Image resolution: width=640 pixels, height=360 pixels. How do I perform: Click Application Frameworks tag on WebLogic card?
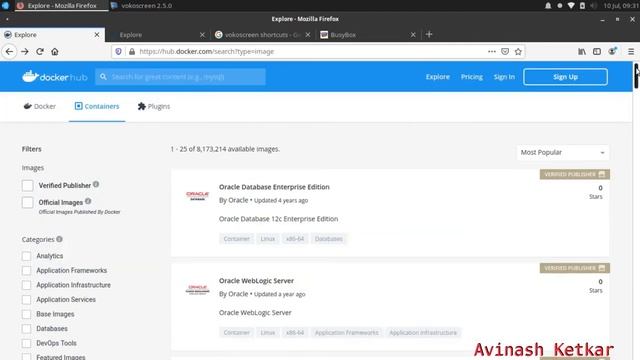coord(347,333)
